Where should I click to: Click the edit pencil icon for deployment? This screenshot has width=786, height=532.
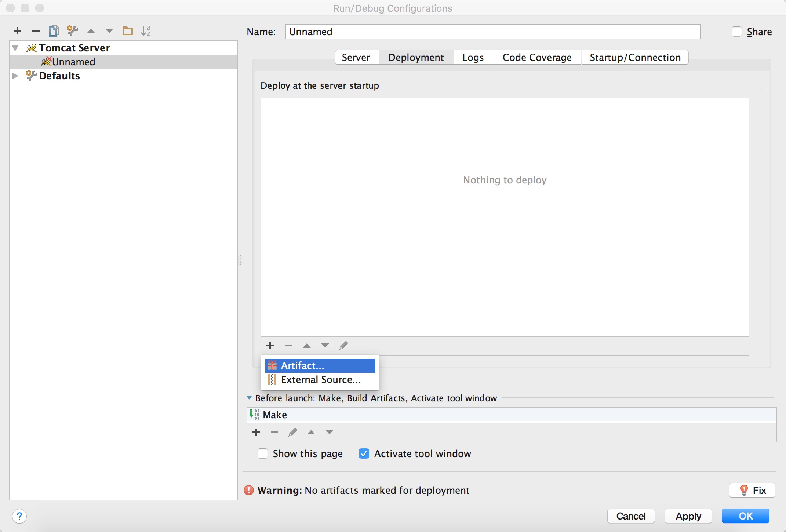coord(343,345)
